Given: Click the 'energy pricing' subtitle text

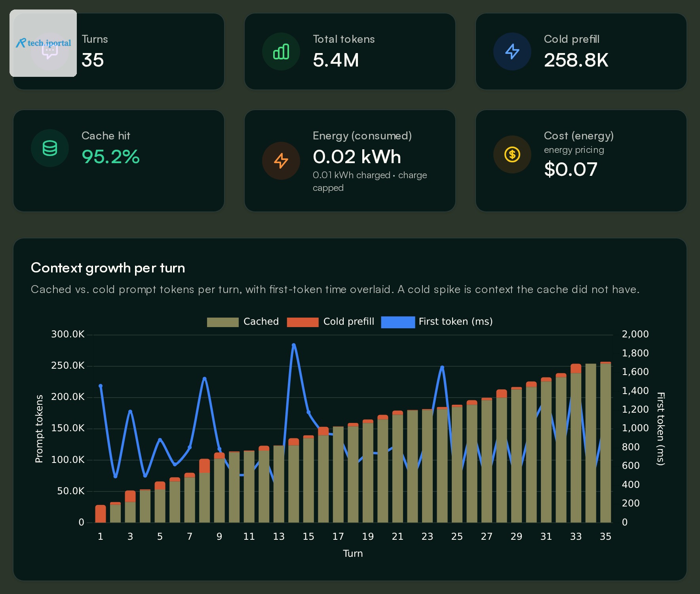Looking at the screenshot, I should [574, 150].
